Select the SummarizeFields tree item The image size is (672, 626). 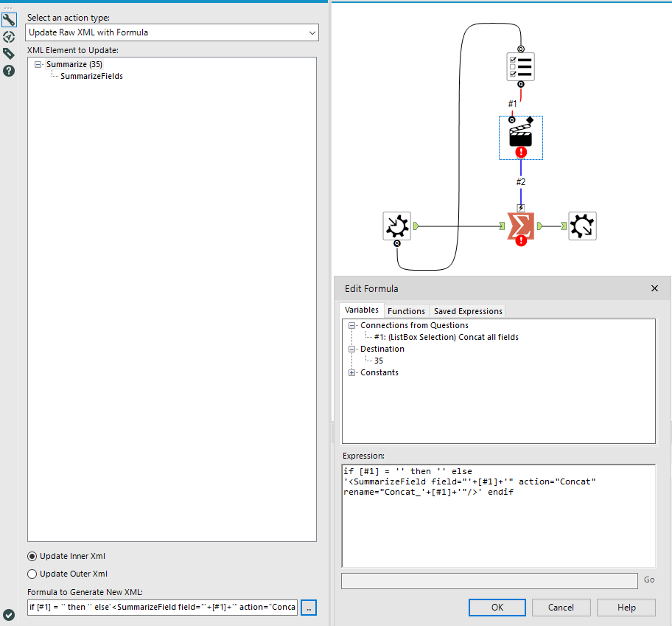[91, 76]
